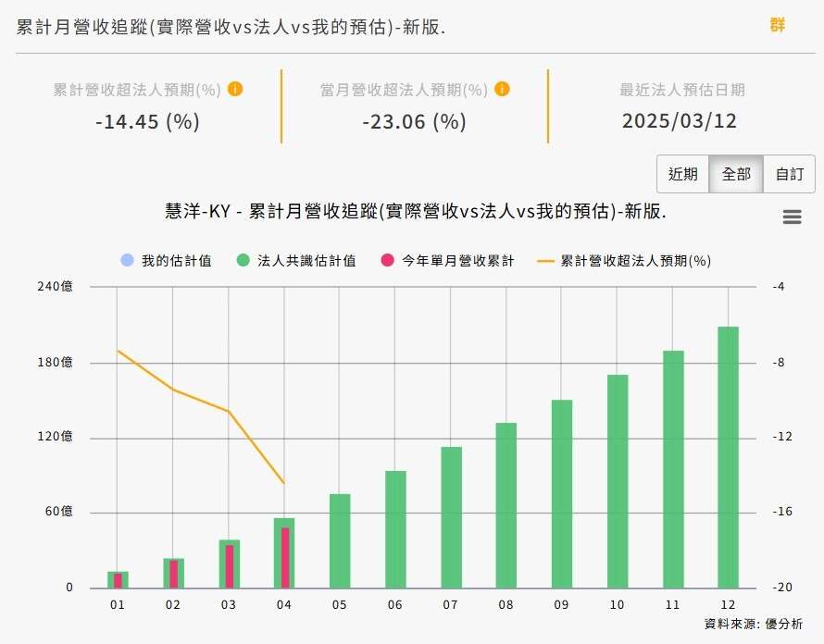This screenshot has height=644, width=824.
Task: Open the chart hamburger context menu
Action: 792,217
